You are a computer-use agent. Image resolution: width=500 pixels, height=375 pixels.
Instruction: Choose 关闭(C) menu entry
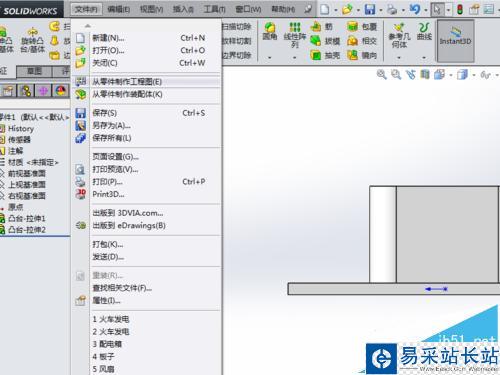tap(147, 63)
